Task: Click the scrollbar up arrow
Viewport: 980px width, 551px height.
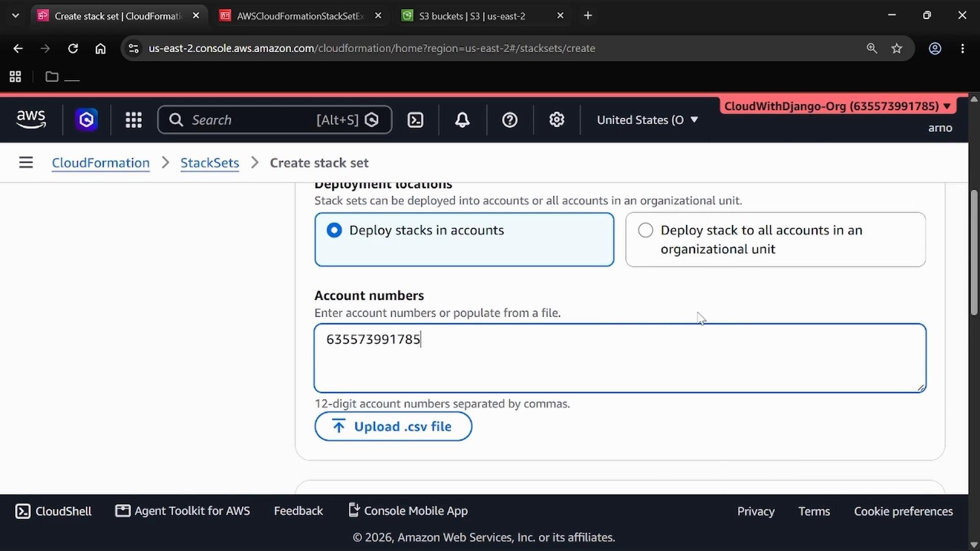Action: coord(974,98)
